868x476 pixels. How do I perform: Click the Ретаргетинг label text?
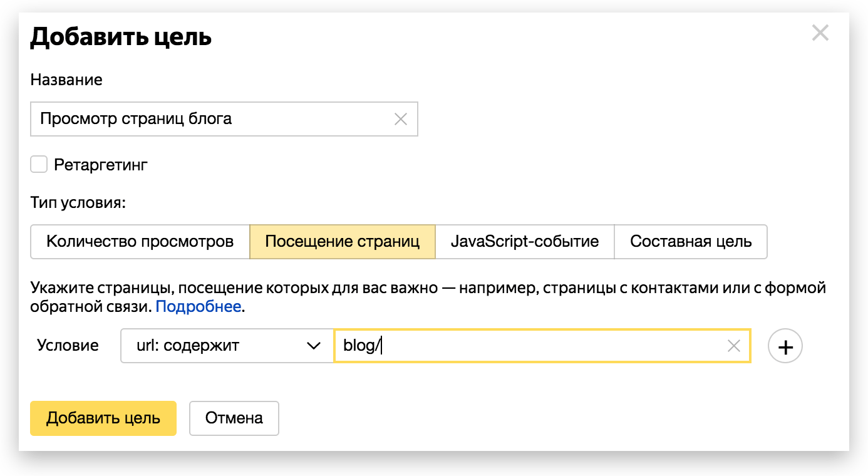point(101,165)
